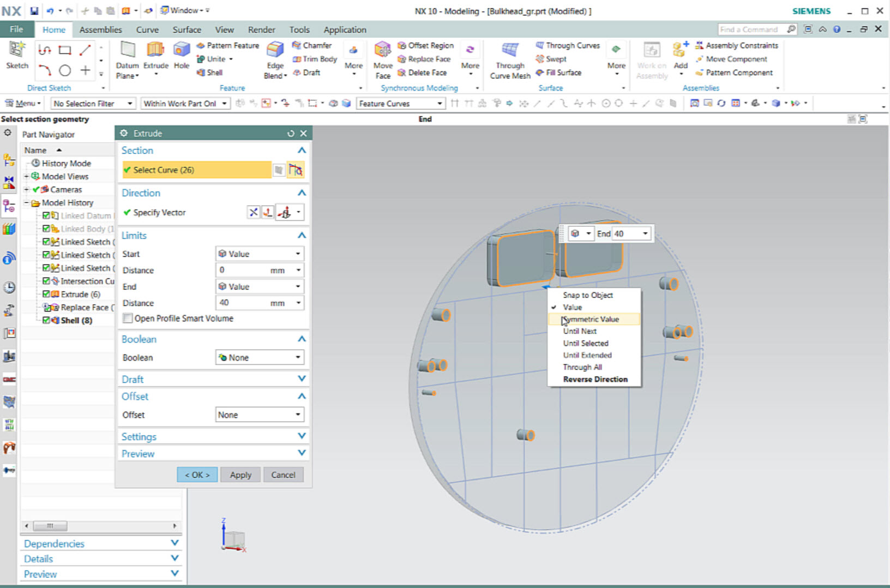Switch to the Surface ribbon tab
Screen dimensions: 890x588
point(187,29)
